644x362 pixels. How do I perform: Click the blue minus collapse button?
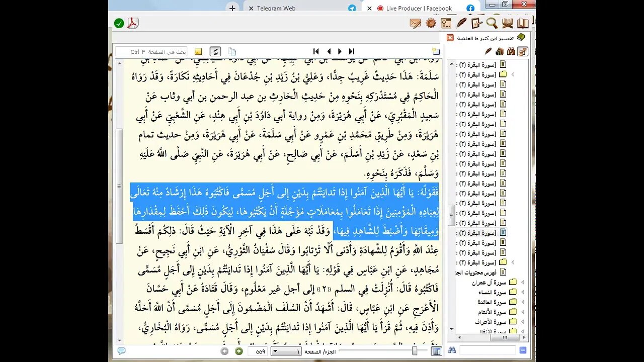coord(523,350)
